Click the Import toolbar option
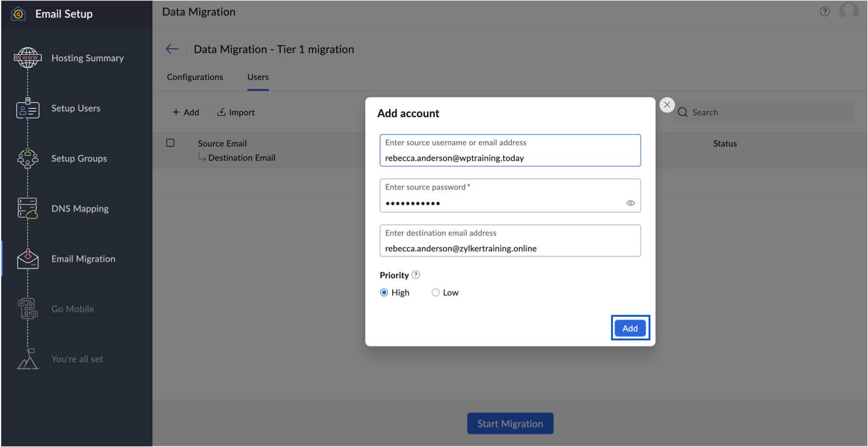The height and width of the screenshot is (447, 868). (x=236, y=112)
